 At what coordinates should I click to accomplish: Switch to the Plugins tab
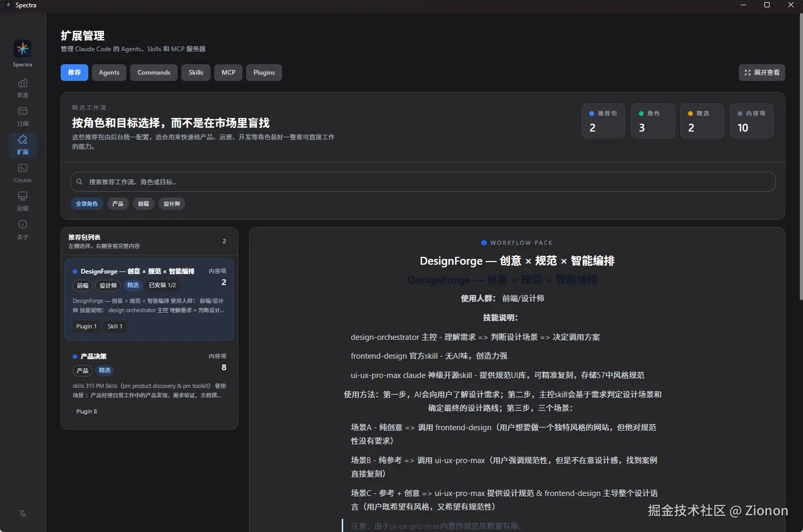point(264,73)
